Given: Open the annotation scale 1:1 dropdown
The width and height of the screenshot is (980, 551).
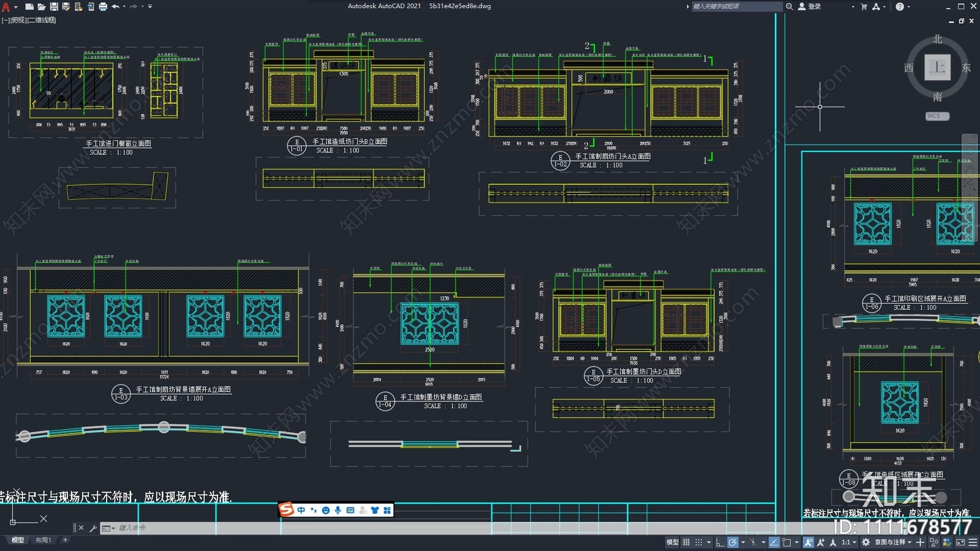Looking at the screenshot, I should click(x=848, y=542).
